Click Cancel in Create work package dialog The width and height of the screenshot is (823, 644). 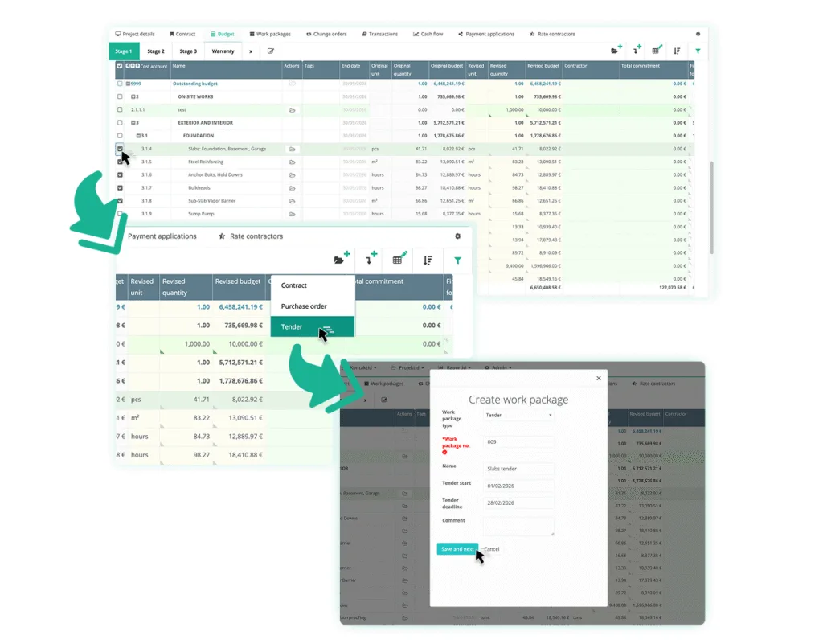pos(491,549)
